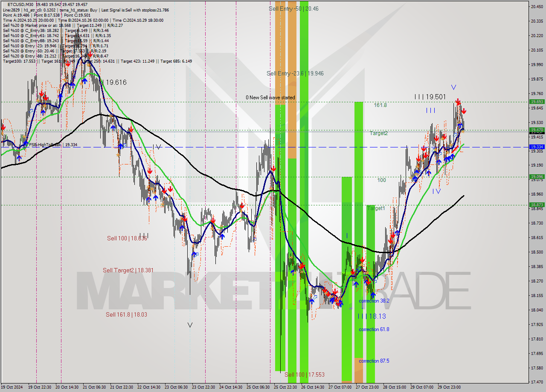Click the '19 Oct 2024' date label

(x=12, y=387)
